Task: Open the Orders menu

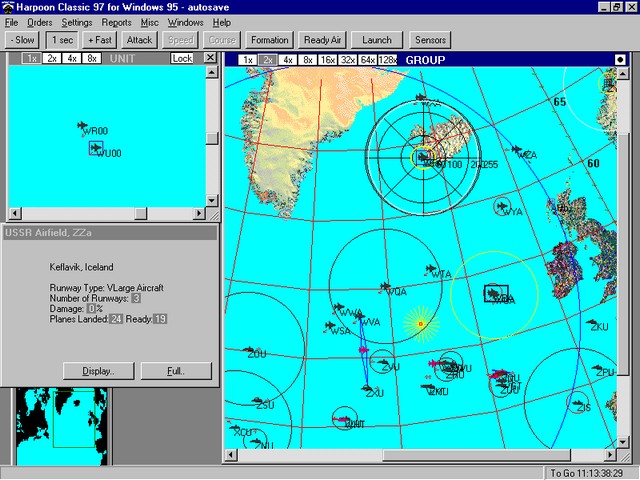Action: [40, 22]
